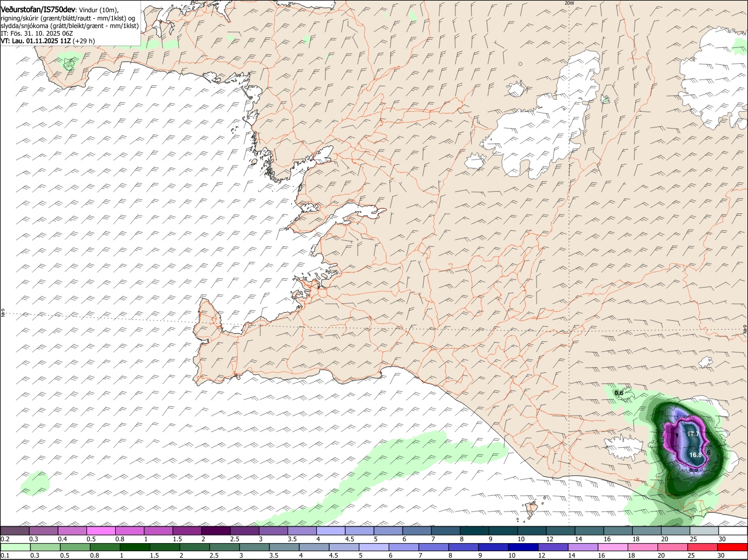Click the dark purple swatch after 2 in upper legend
The image size is (748, 560).
(x=216, y=530)
